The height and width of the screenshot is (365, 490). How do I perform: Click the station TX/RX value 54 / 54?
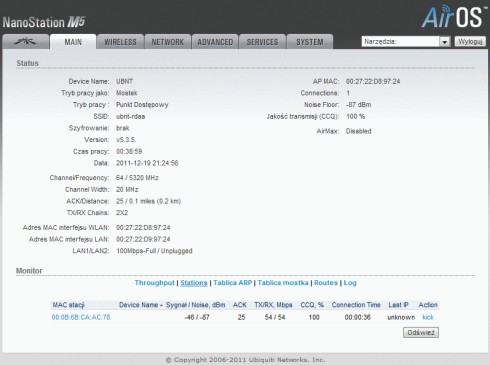coord(275,317)
